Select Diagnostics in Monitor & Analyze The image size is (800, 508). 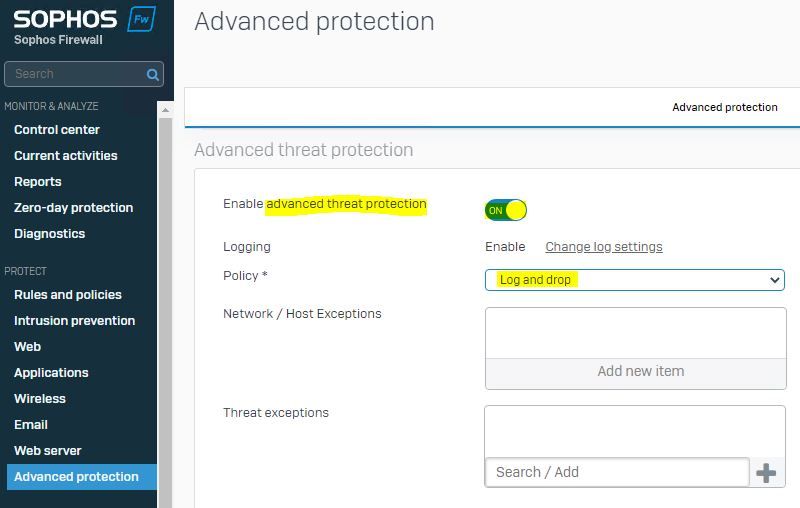click(x=49, y=234)
